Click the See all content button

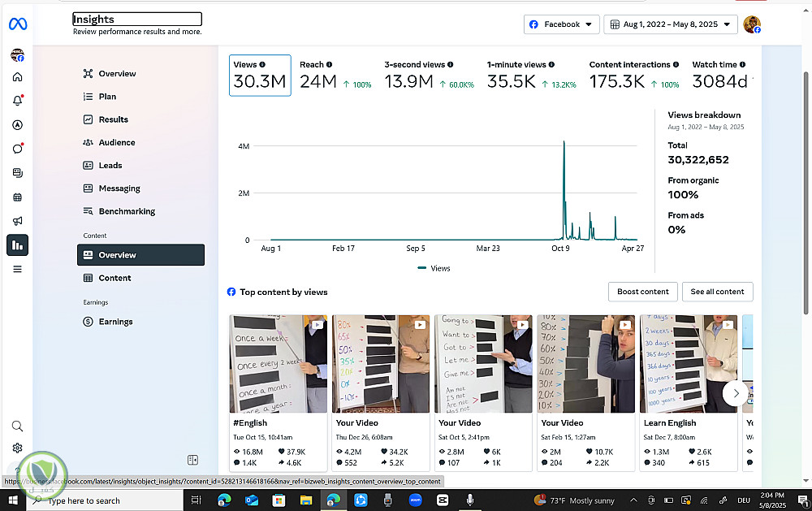717,292
